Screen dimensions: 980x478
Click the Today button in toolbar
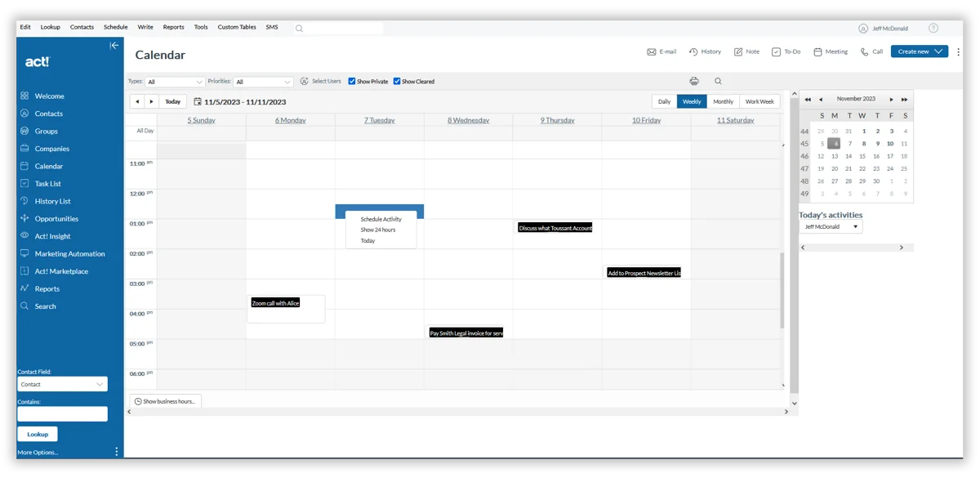pos(172,101)
